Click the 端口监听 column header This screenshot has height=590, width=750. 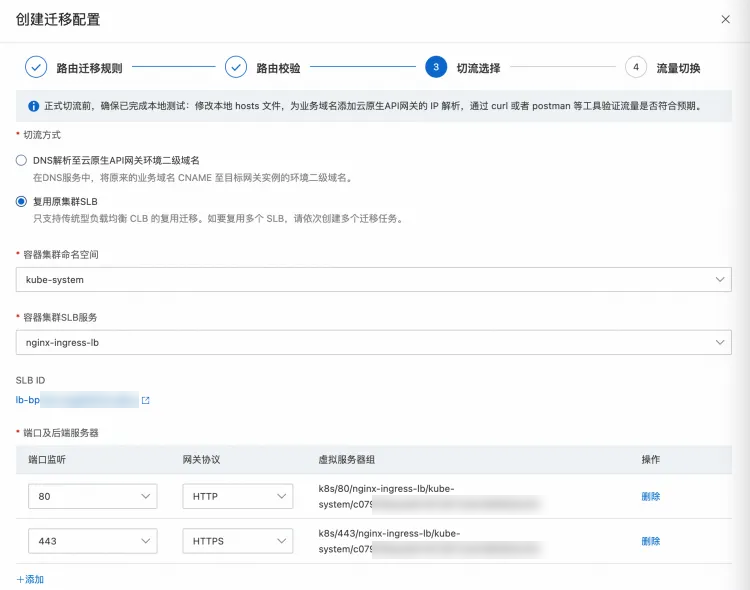click(x=47, y=459)
